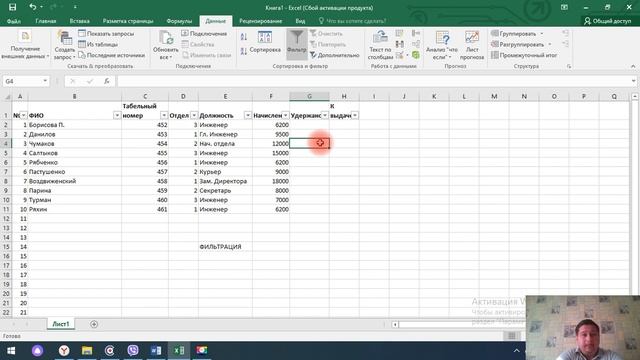Add a new sheet with plus icon

(94, 324)
